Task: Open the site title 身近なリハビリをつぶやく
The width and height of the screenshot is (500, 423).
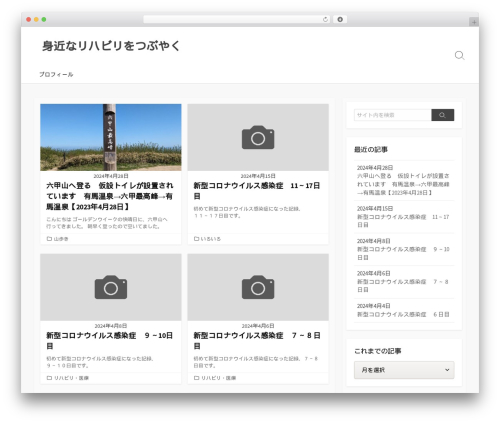Action: 111,46
